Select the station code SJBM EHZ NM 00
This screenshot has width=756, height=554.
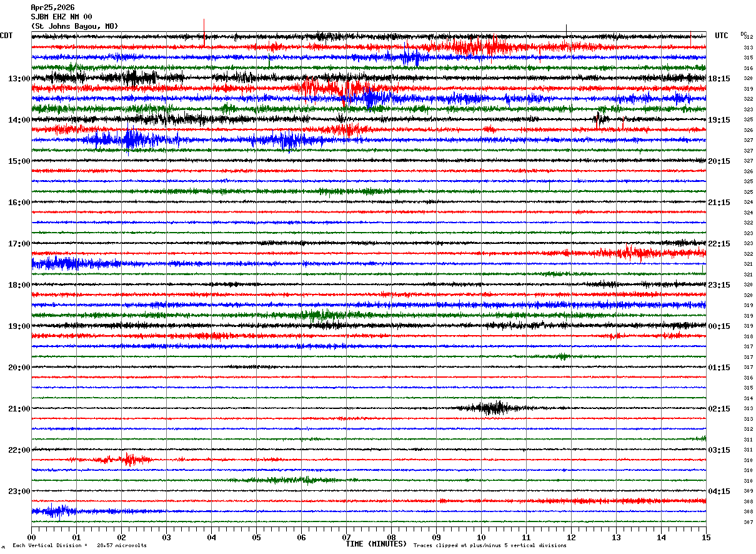tap(61, 17)
